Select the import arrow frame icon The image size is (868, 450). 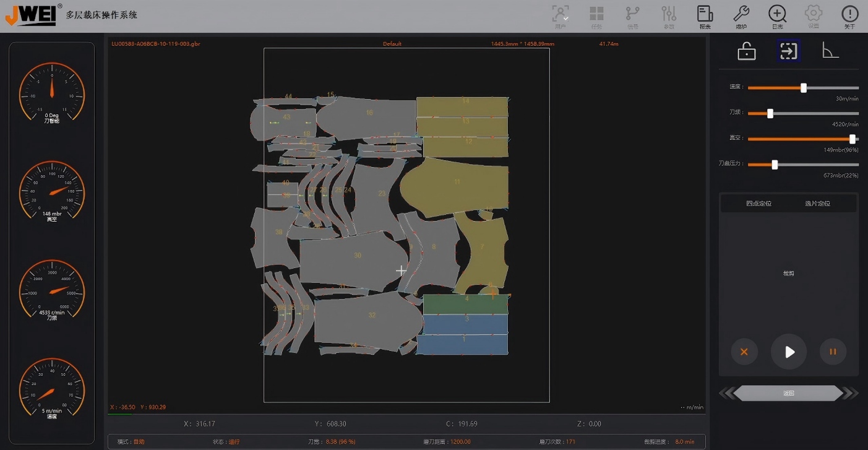click(789, 51)
